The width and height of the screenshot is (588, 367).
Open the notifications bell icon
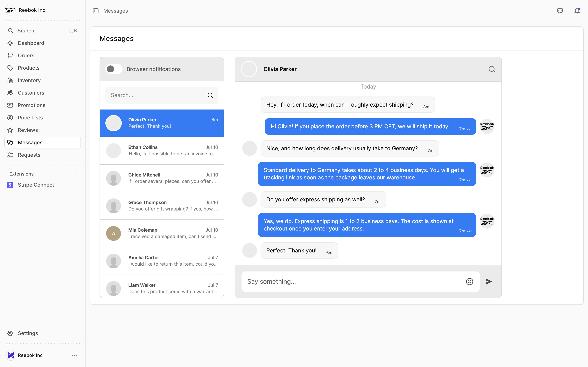tap(577, 11)
